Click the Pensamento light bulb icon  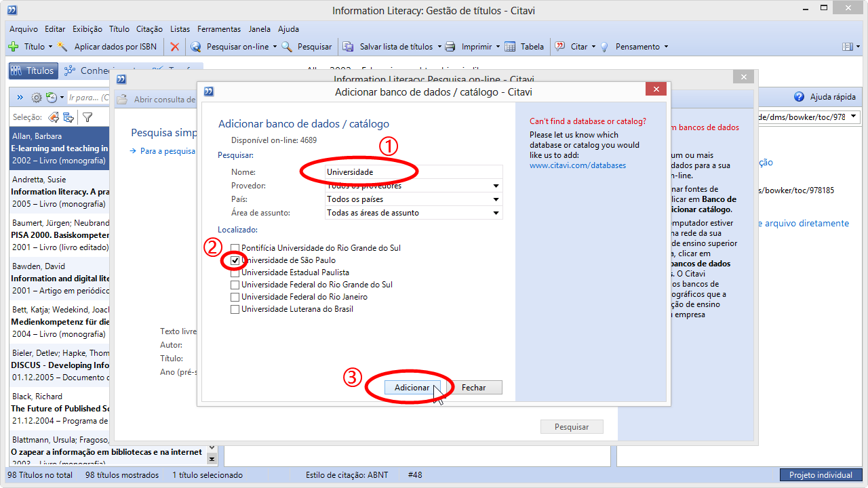604,47
